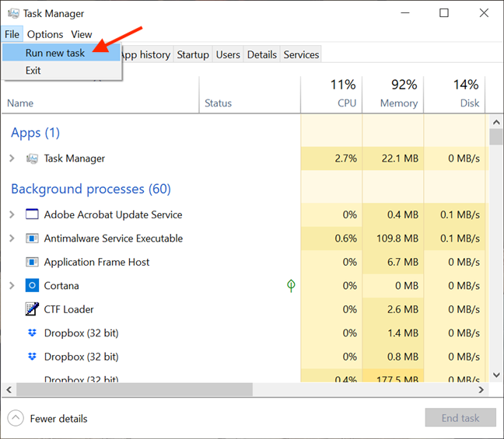This screenshot has height=439, width=504.
Task: Click the horizontal scrollbar right arrow
Action: 481,389
